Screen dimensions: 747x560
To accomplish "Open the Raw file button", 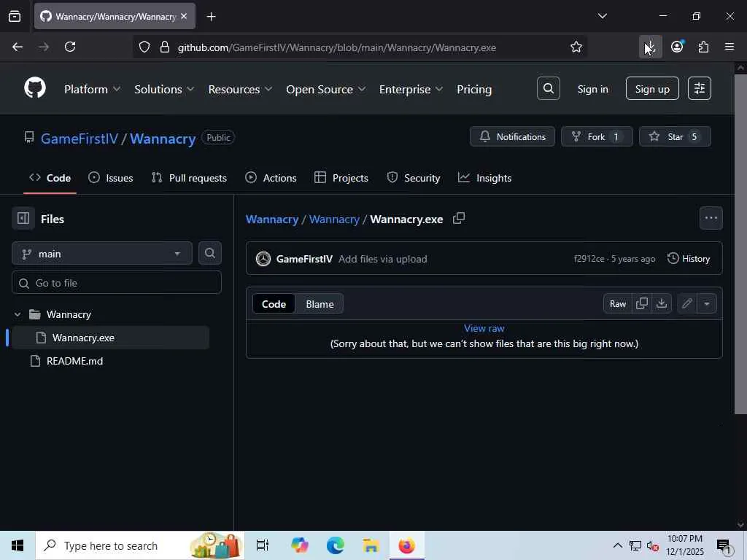I will [617, 304].
